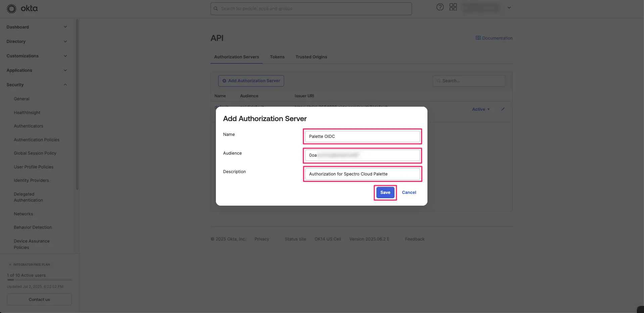Save the new authorization server
The image size is (644, 313).
pos(385,192)
